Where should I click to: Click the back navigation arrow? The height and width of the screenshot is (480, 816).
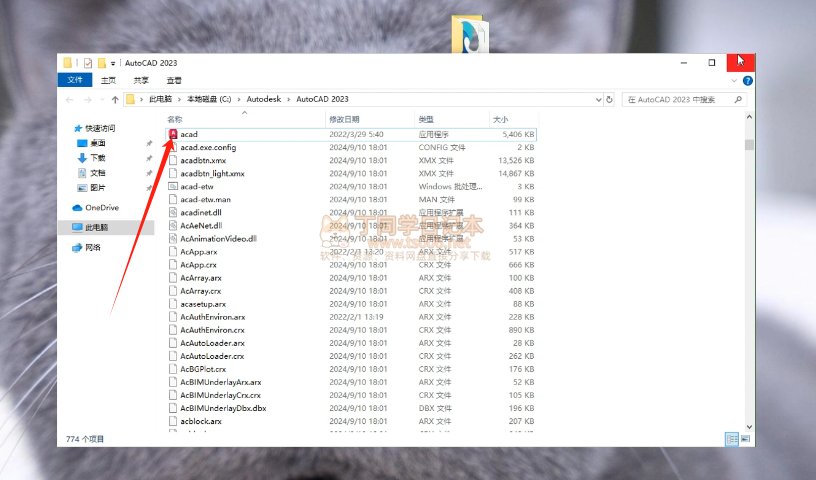[70, 99]
